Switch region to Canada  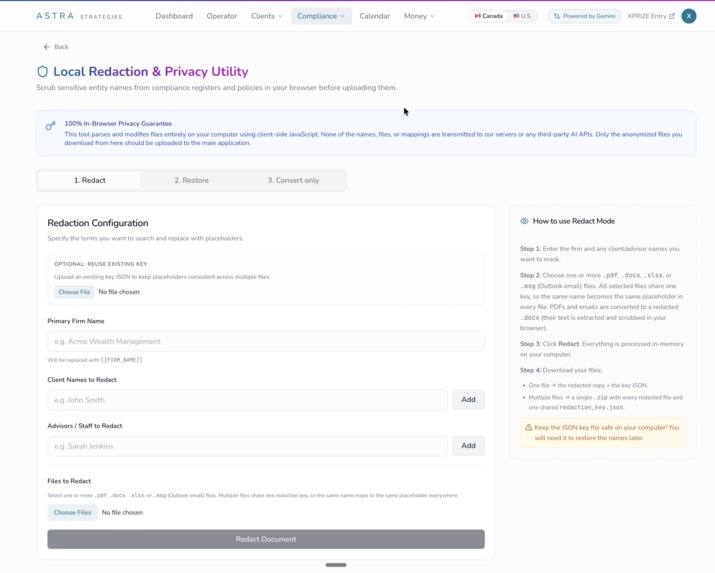488,16
